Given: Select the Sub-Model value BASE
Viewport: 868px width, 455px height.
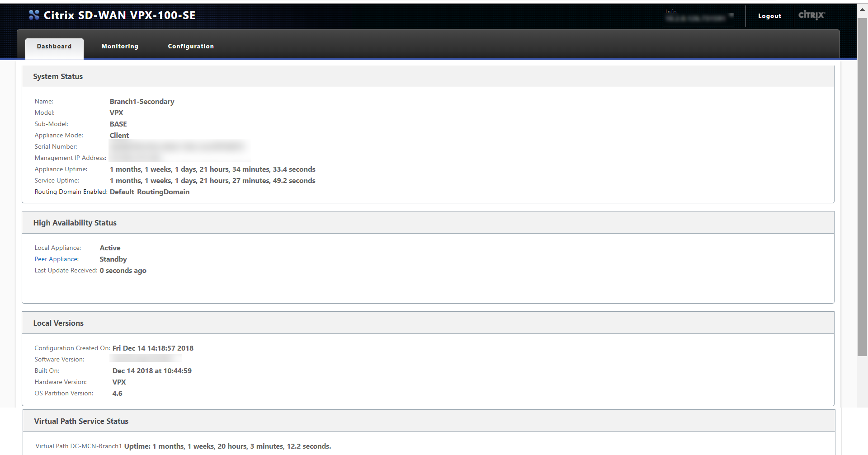Looking at the screenshot, I should (118, 124).
